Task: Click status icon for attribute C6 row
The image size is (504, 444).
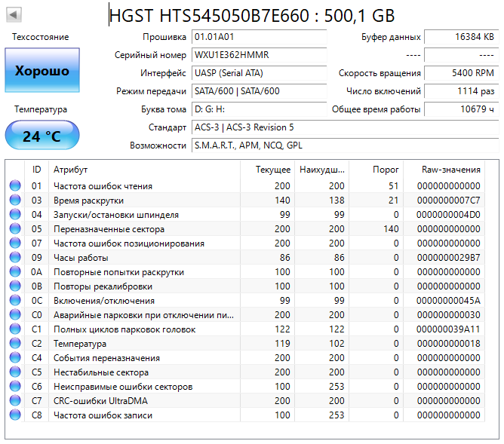Action: (15, 386)
